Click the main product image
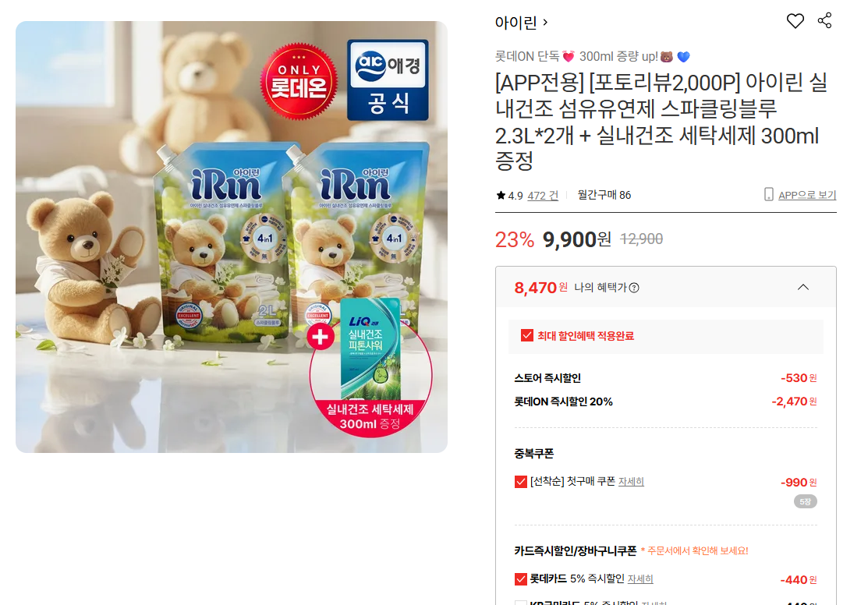Image resolution: width=868 pixels, height=605 pixels. click(x=232, y=237)
